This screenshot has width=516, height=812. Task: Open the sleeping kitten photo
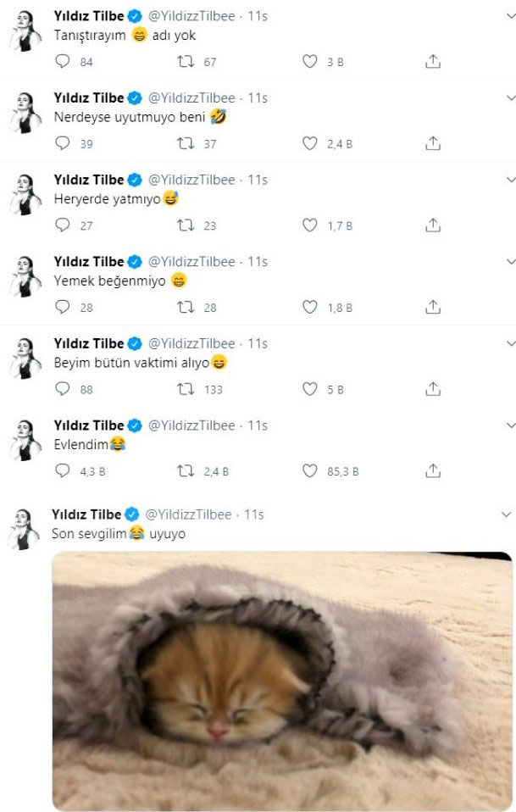pyautogui.click(x=281, y=680)
